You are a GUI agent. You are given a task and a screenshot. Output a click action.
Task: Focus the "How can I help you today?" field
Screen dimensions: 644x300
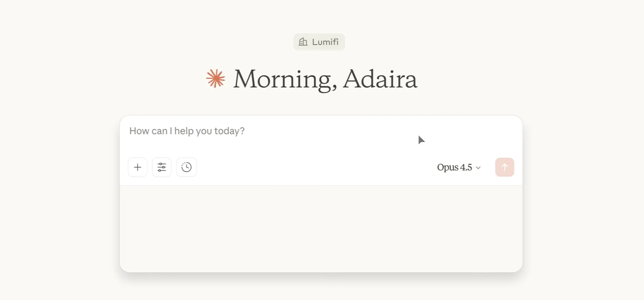tap(187, 131)
